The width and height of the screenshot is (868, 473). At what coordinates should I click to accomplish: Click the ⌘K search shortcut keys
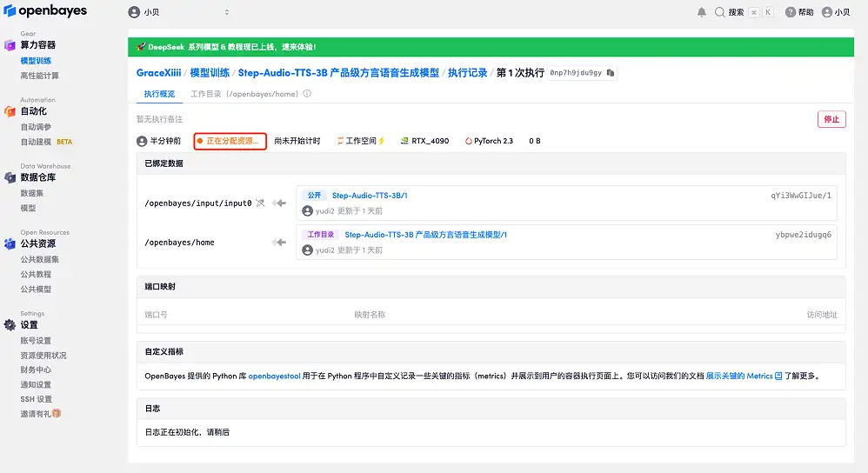761,12
